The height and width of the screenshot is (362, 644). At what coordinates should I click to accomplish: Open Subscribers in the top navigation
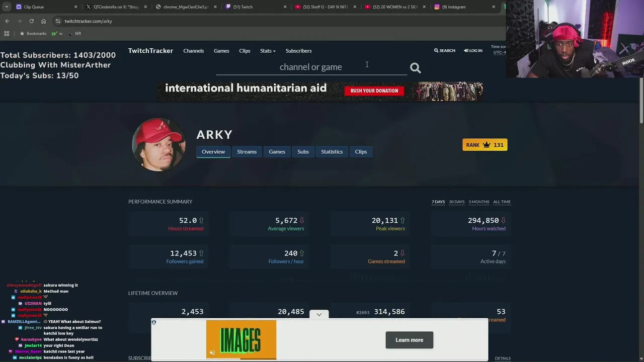[298, 51]
